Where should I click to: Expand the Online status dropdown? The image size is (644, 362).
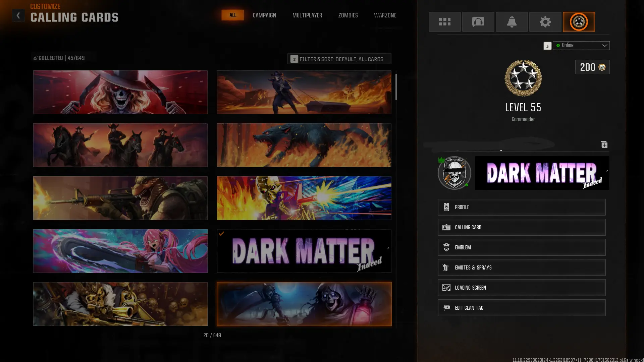(581, 45)
